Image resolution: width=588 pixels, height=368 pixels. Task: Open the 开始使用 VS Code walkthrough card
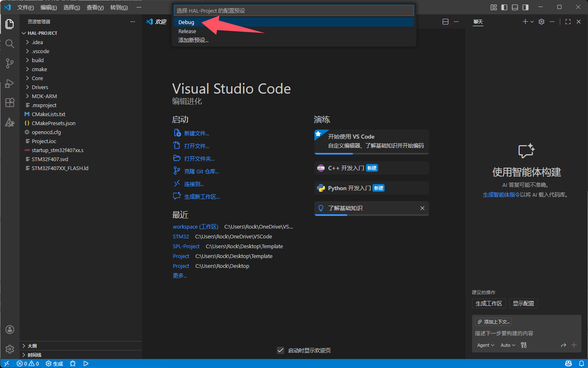tap(372, 141)
